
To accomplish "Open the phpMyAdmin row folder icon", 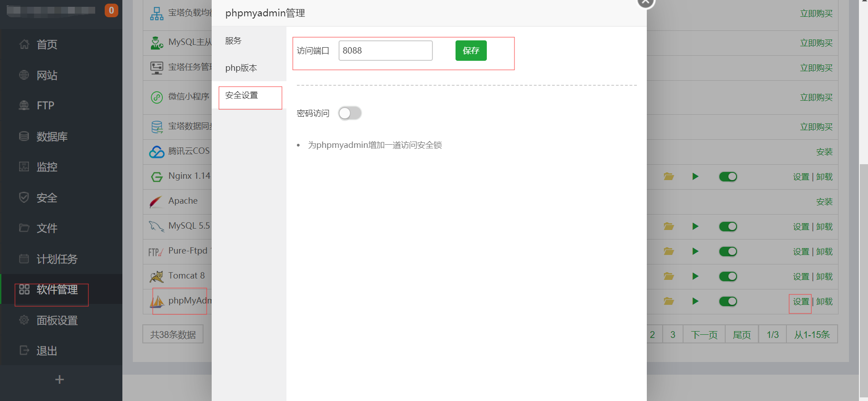I will pos(669,301).
